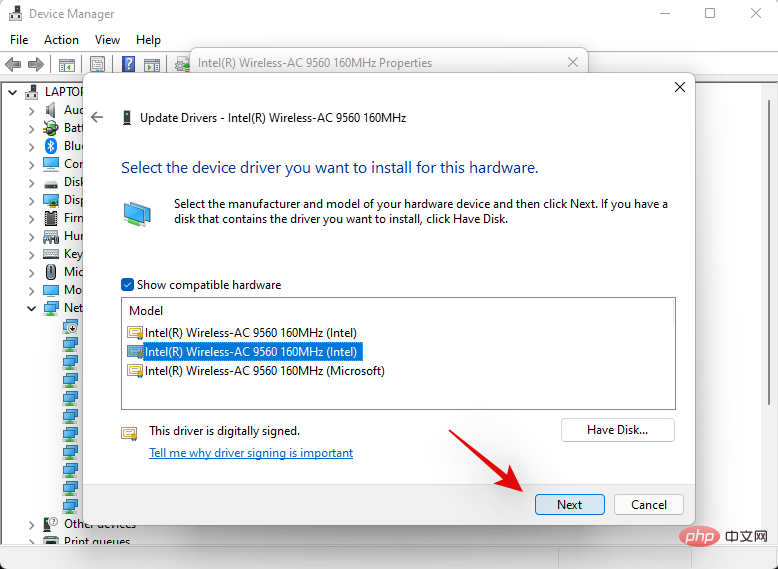Click the update driver gear toolbar icon
The image size is (778, 569).
tap(182, 64)
